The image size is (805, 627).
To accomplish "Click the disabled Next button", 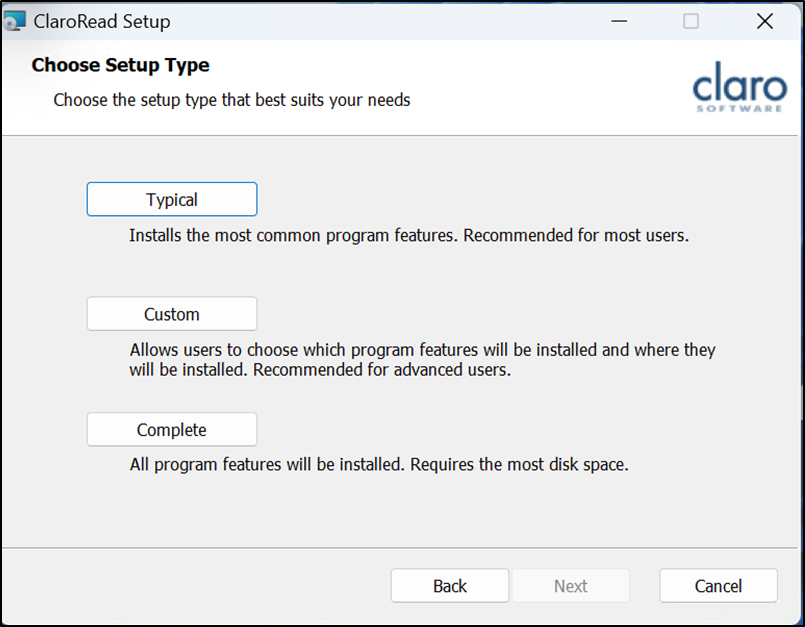I will [x=571, y=586].
